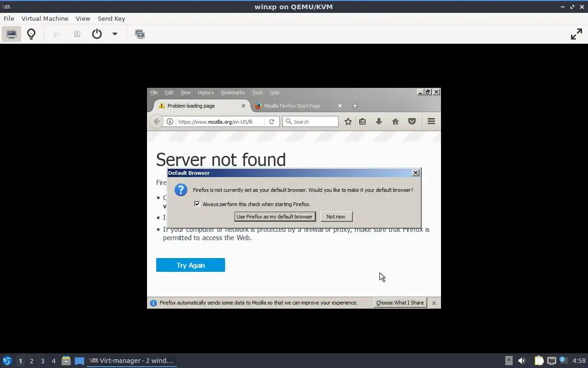This screenshot has width=588, height=368.
Task: Click the Not now button
Action: [336, 217]
